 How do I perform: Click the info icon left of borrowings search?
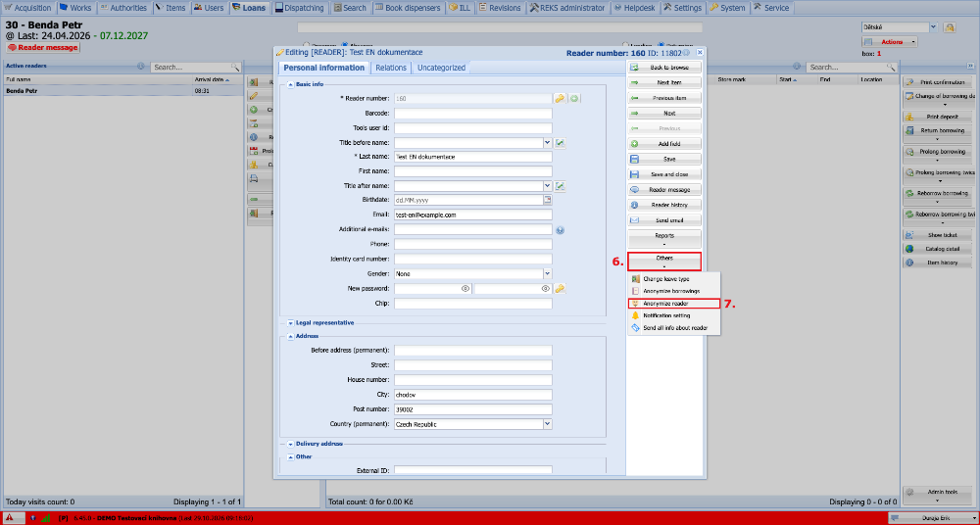[797, 67]
